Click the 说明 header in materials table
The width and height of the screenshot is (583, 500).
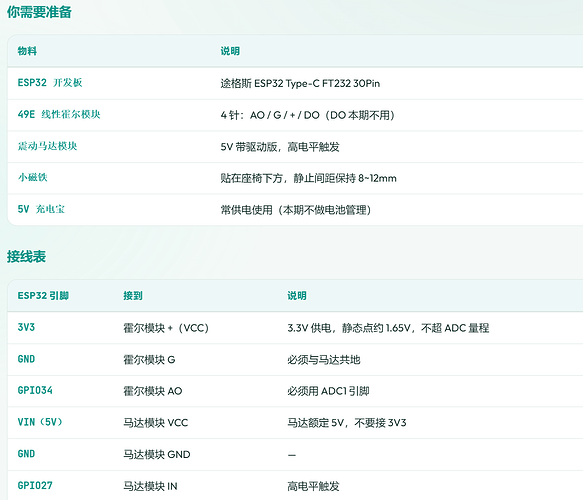pos(230,51)
